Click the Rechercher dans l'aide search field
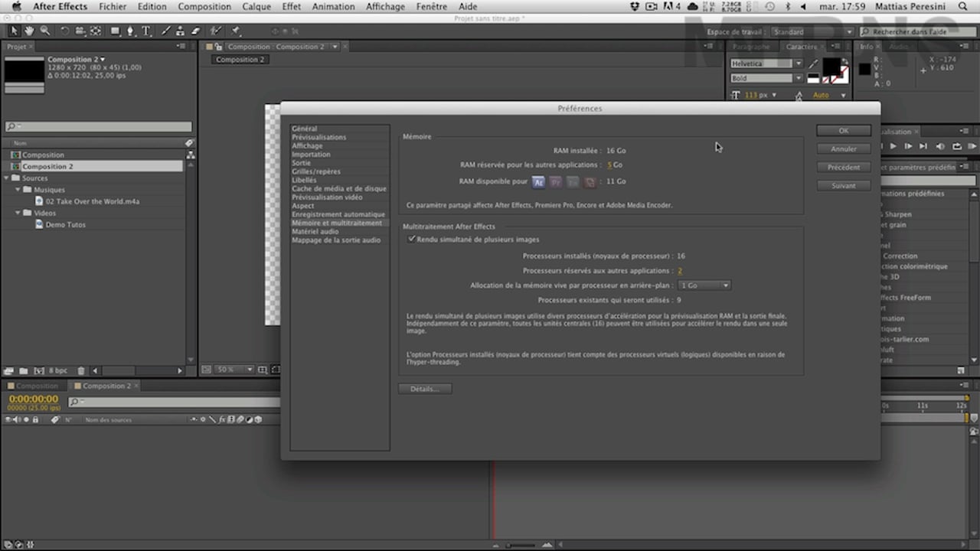Screen dimensions: 980x551 point(916,32)
